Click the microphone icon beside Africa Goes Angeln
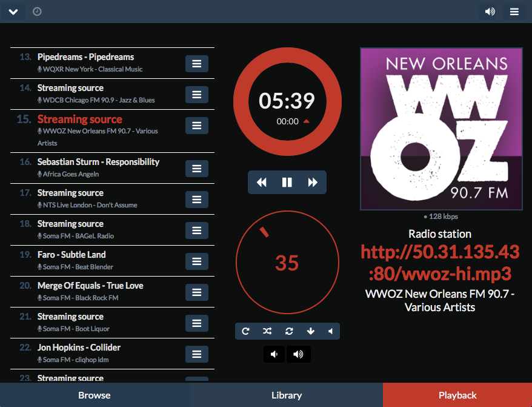This screenshot has height=407, width=532. 40,174
